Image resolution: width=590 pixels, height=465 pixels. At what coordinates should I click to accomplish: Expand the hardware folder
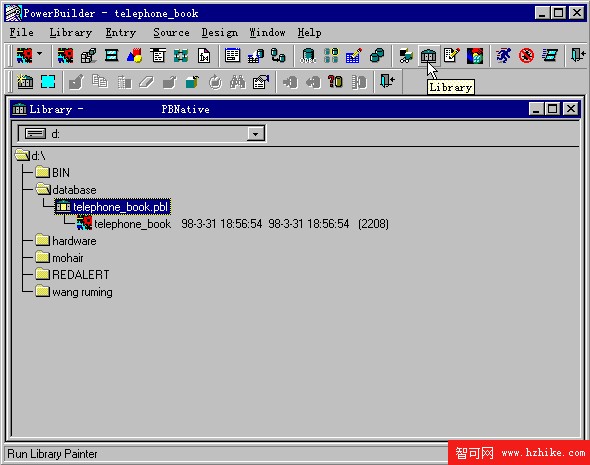66,241
